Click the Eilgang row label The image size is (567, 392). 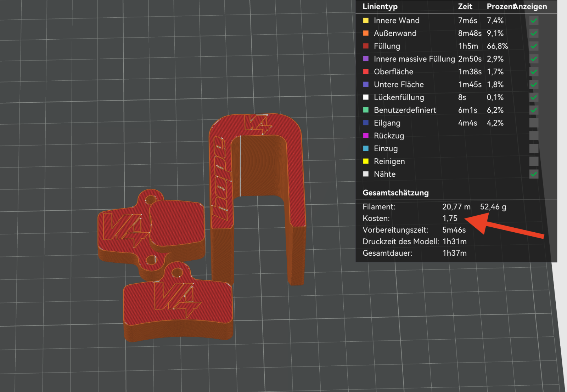pos(387,123)
